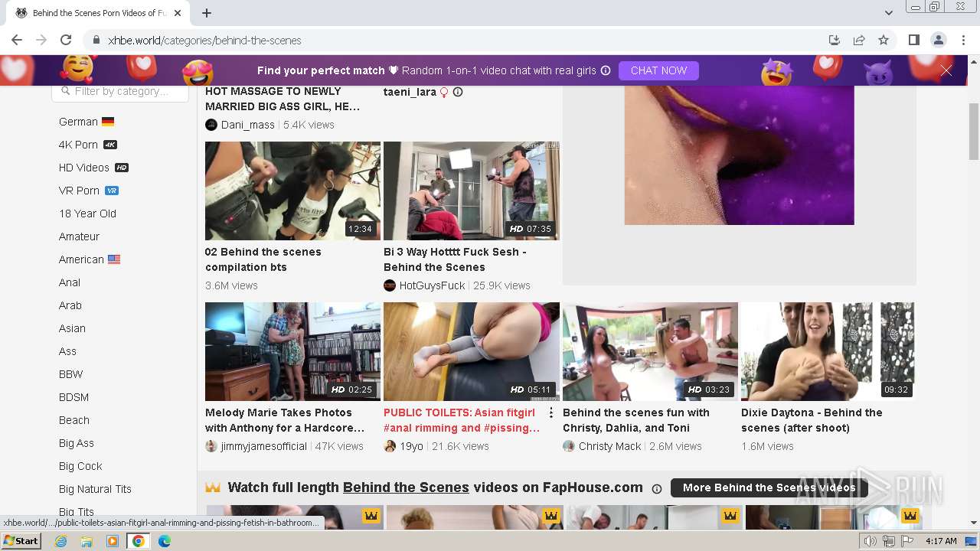Click the info icon beside FapHouse.com heading
Image resolution: width=980 pixels, height=551 pixels.
[656, 488]
